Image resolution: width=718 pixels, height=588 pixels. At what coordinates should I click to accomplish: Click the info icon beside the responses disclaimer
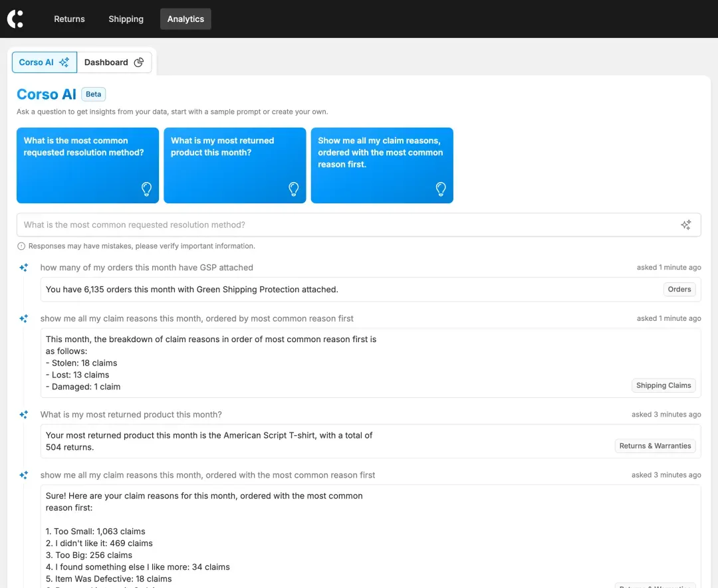pyautogui.click(x=21, y=246)
